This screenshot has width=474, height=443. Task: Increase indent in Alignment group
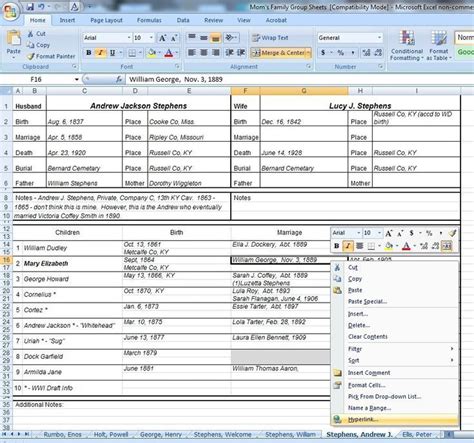(x=241, y=53)
